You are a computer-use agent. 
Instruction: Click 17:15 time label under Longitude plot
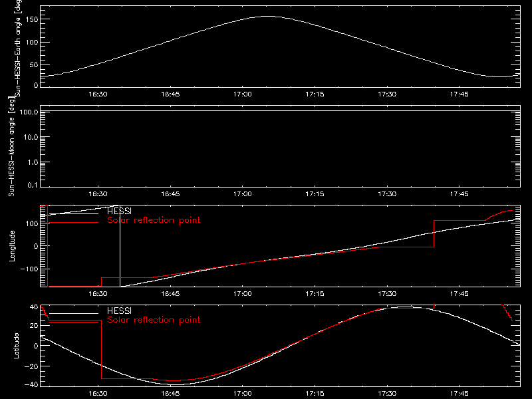[x=315, y=294]
